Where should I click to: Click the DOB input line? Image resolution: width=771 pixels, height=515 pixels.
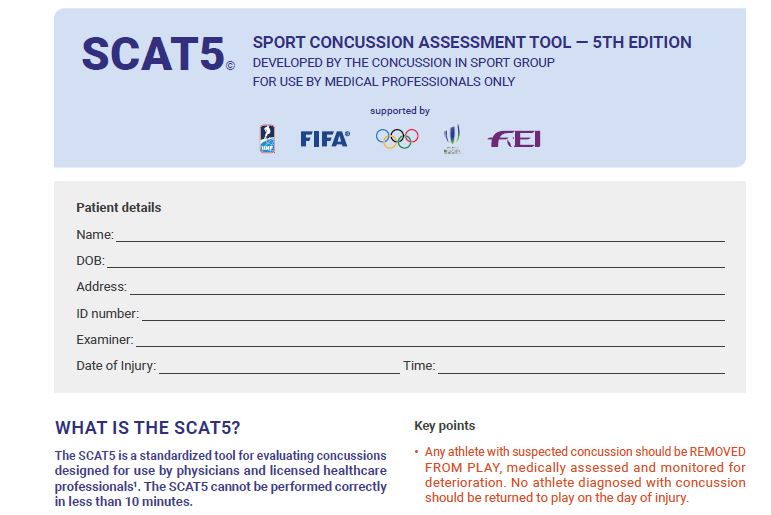(416, 261)
